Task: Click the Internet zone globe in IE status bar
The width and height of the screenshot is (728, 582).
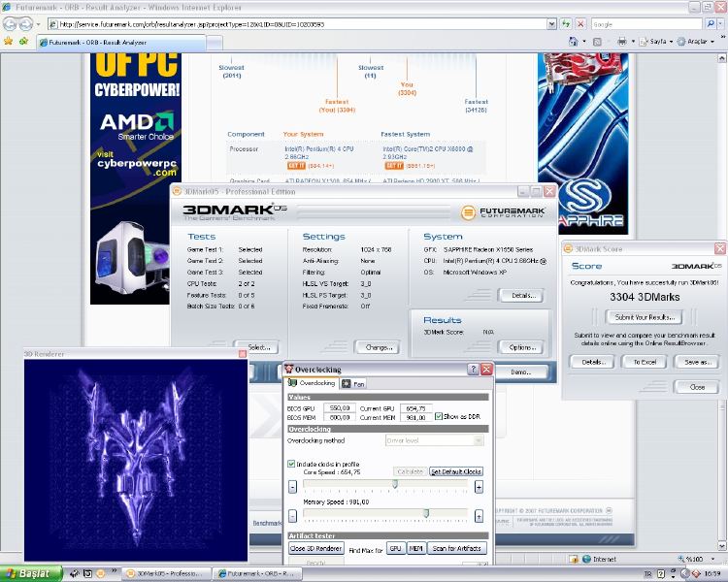Action: (586, 559)
